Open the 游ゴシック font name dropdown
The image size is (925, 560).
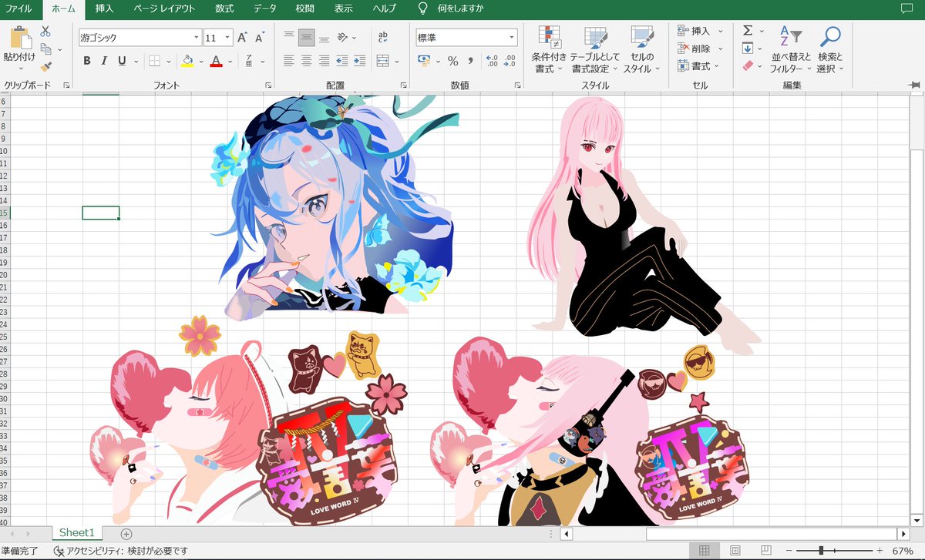point(197,37)
